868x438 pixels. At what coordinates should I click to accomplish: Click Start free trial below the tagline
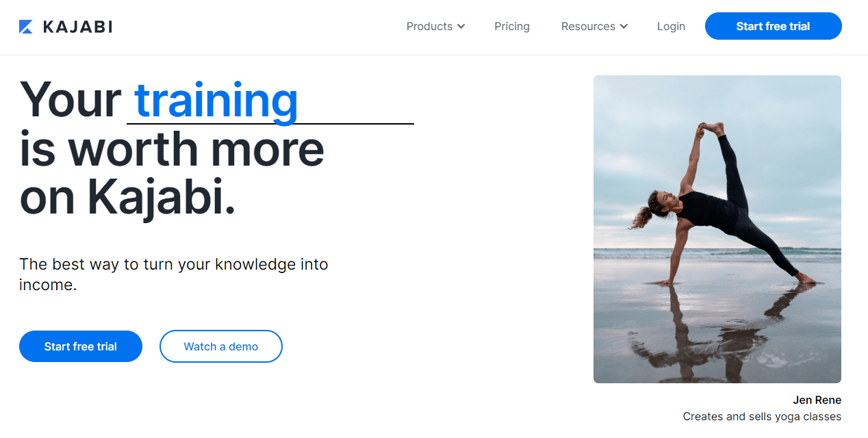pos(81,346)
